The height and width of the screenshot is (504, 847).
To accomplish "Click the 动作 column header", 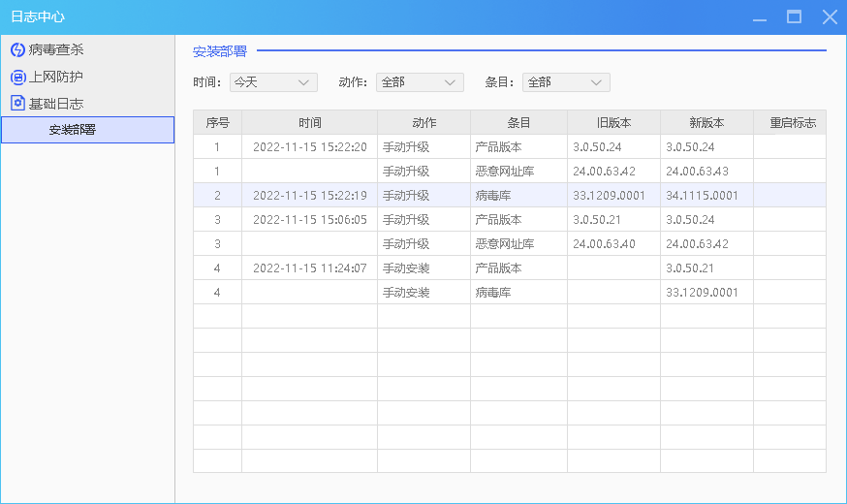I will pyautogui.click(x=424, y=123).
